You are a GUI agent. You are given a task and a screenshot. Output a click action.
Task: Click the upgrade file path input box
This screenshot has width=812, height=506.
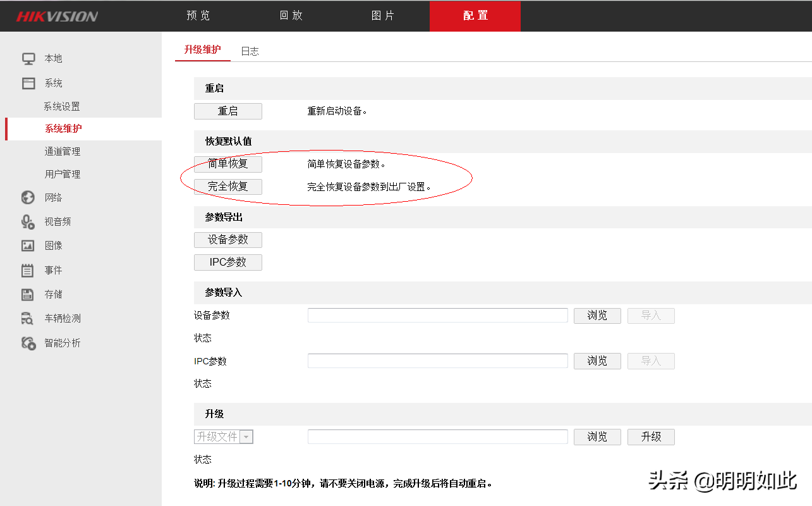click(437, 436)
